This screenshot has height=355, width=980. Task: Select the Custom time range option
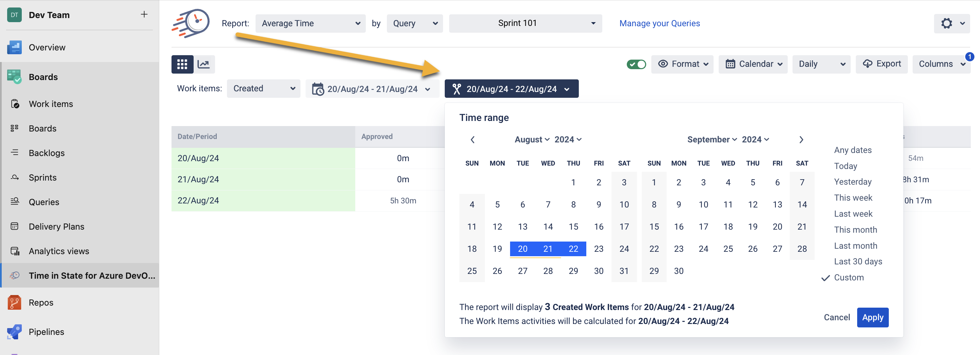click(848, 277)
